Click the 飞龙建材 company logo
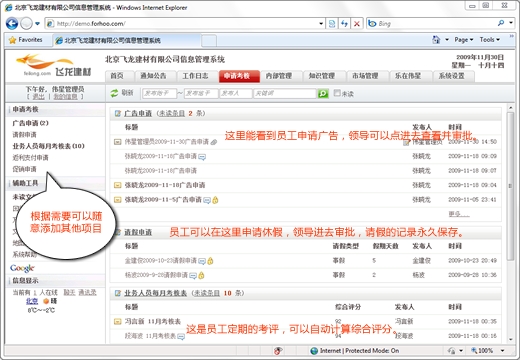The image size is (520, 360). coord(53,65)
